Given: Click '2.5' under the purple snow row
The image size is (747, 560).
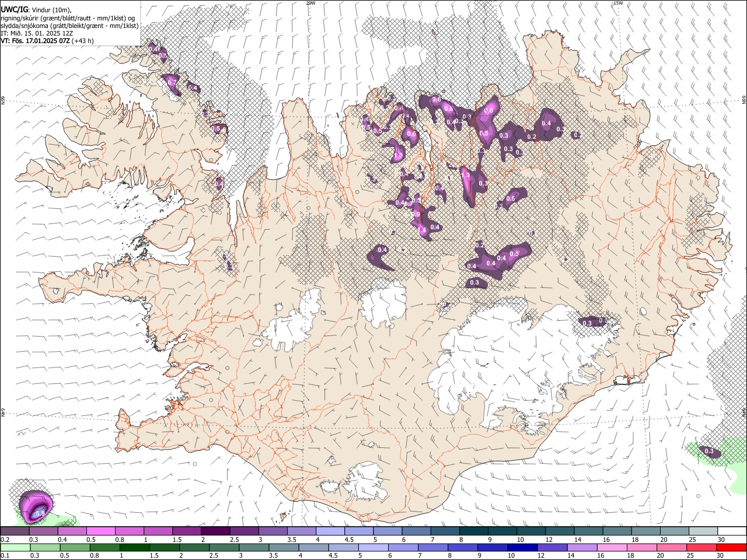Looking at the screenshot, I should 235,540.
